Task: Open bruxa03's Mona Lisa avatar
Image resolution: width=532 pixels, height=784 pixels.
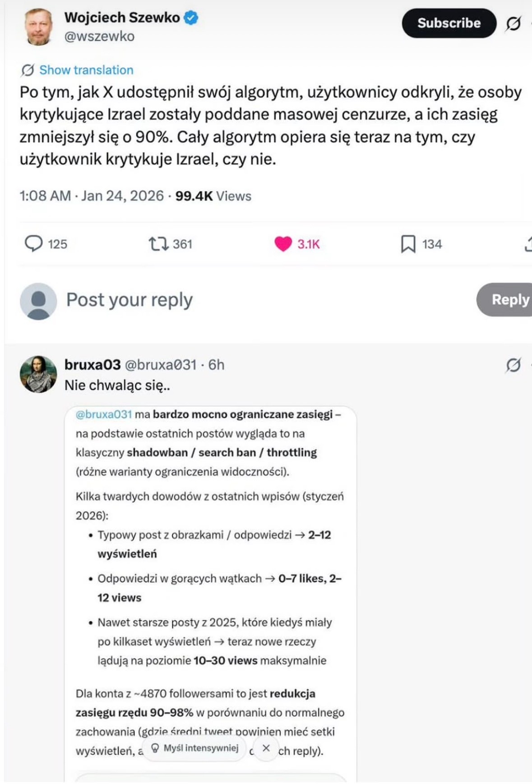Action: (x=38, y=374)
